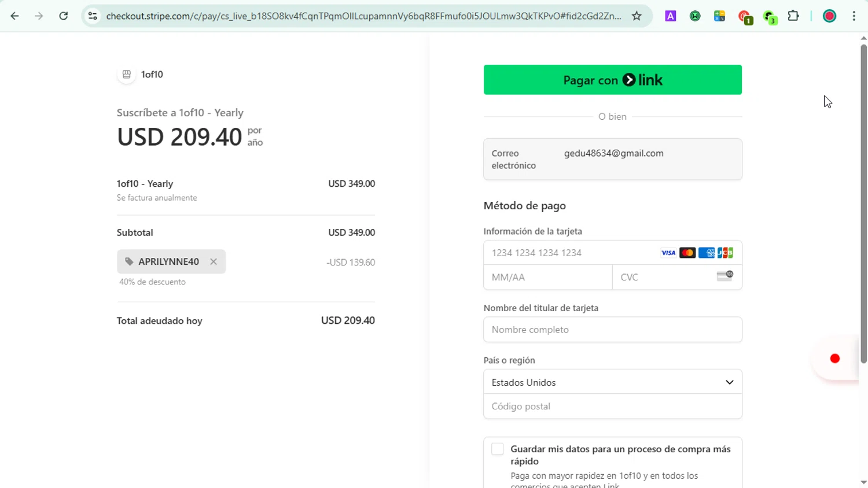
Task: Bookmark this page with the star icon
Action: [x=637, y=16]
